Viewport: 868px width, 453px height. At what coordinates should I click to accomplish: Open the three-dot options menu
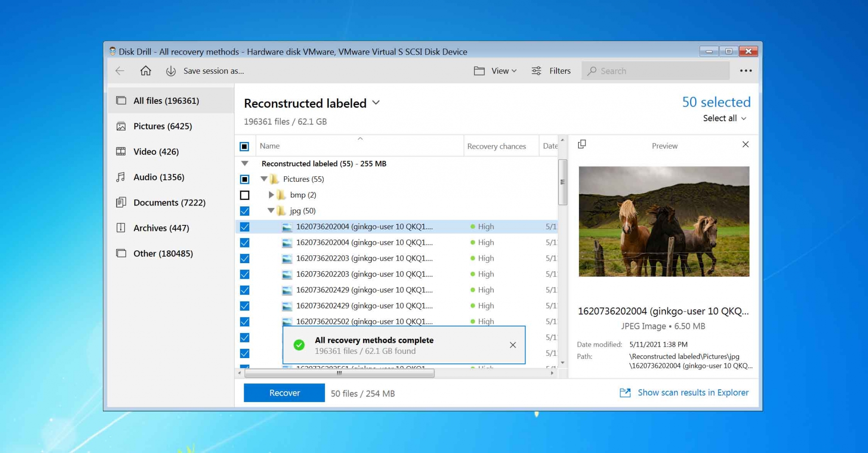(x=746, y=70)
